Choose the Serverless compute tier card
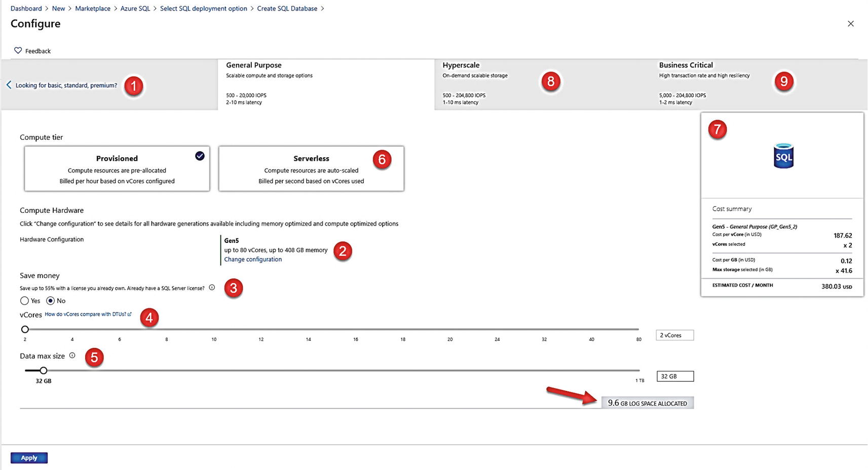This screenshot has width=868, height=470. (x=311, y=169)
